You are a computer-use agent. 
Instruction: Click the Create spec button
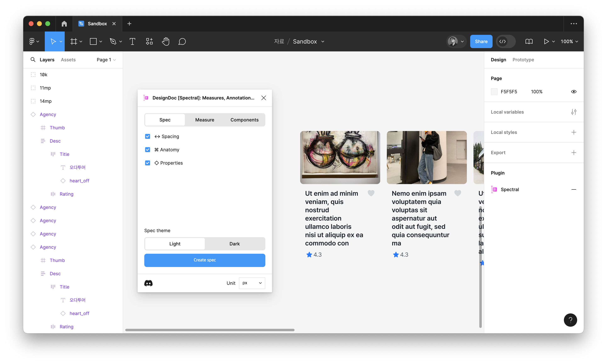[x=205, y=260]
